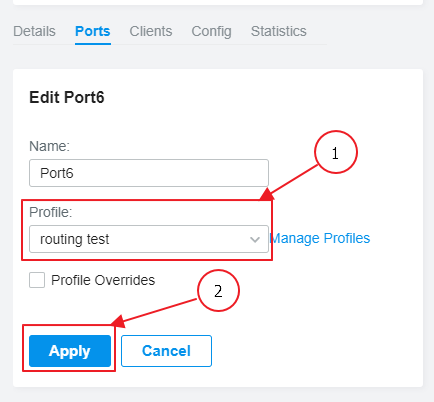434x402 pixels.
Task: Click the red arrowhead pointing at Apply
Action: click(x=118, y=321)
